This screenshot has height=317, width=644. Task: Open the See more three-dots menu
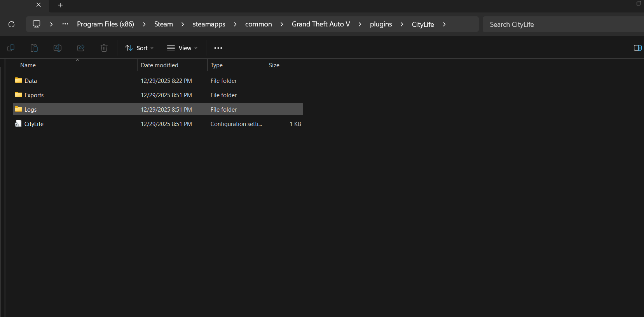tap(218, 48)
